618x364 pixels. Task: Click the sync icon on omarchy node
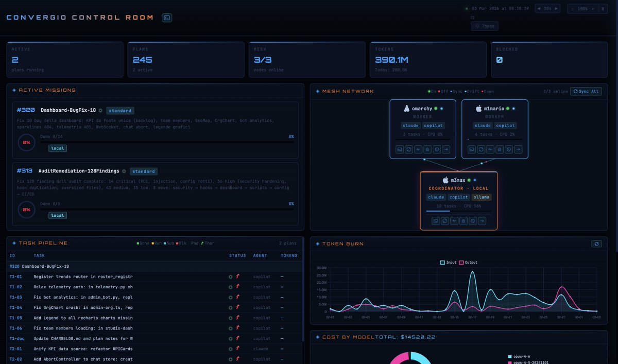pyautogui.click(x=409, y=149)
